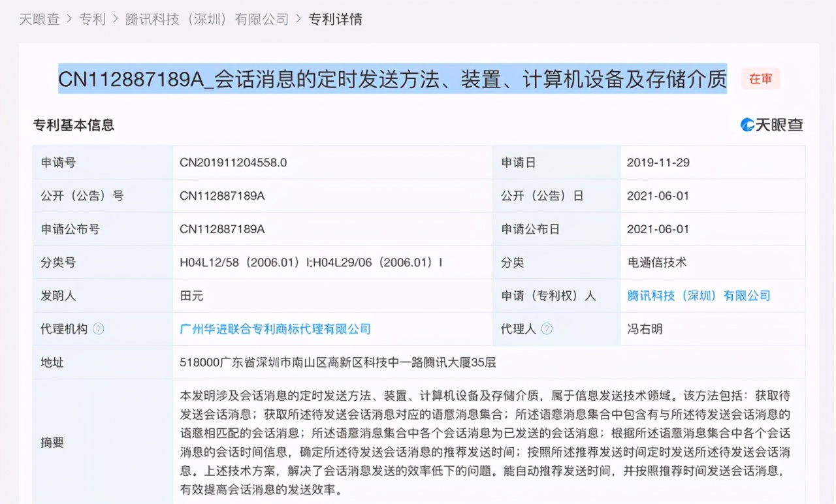Viewport: 836px width, 504px height.
Task: Click the 摘要 row label
Action: tap(52, 443)
